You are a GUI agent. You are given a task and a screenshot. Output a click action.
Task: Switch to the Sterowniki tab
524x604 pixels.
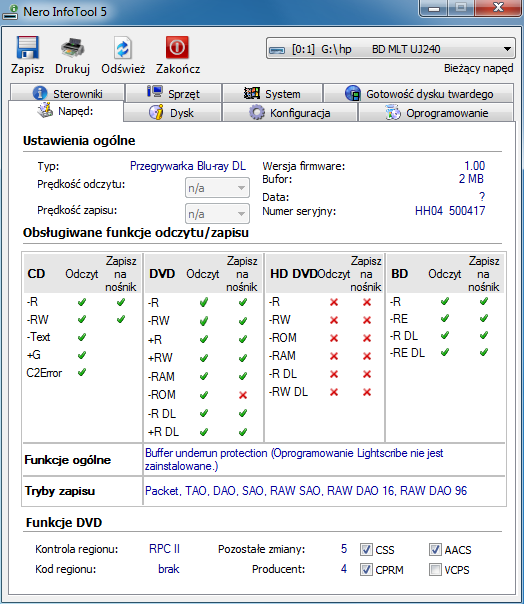click(68, 93)
